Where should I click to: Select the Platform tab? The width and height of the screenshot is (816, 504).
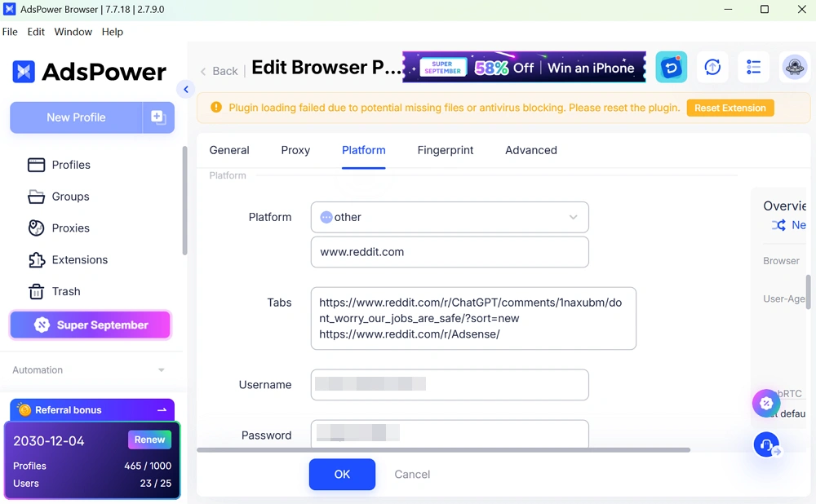(x=364, y=150)
